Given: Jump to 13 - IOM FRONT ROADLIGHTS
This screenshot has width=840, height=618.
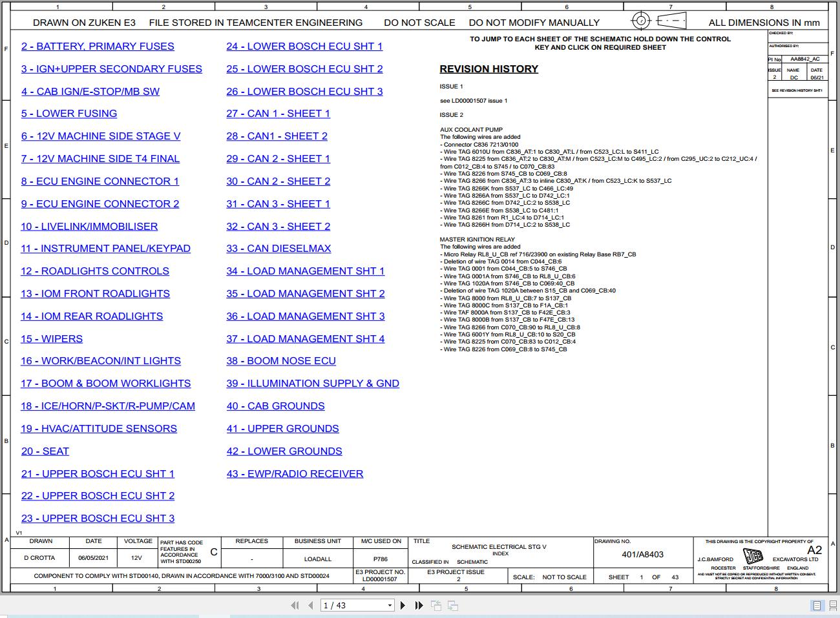Looking at the screenshot, I should click(x=96, y=294).
